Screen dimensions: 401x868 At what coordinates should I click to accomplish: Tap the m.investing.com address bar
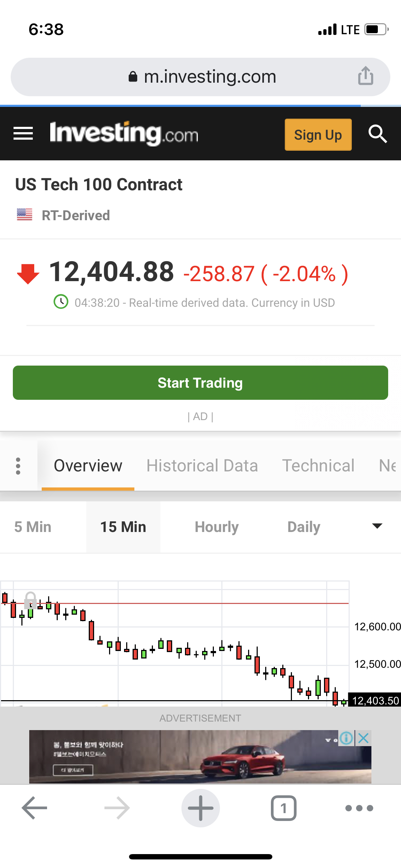pyautogui.click(x=200, y=77)
